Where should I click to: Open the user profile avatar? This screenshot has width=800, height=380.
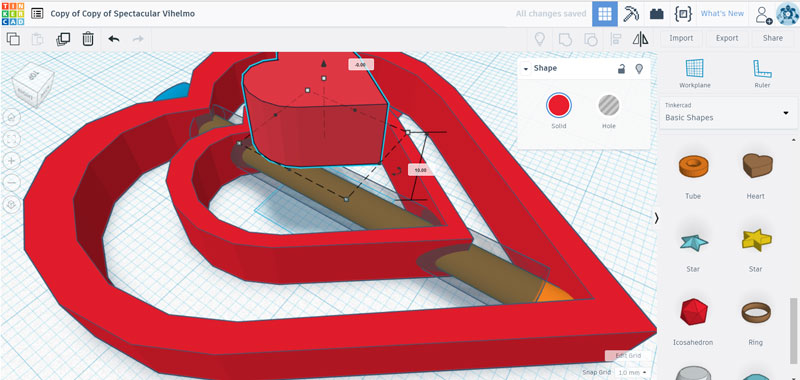[x=787, y=14]
